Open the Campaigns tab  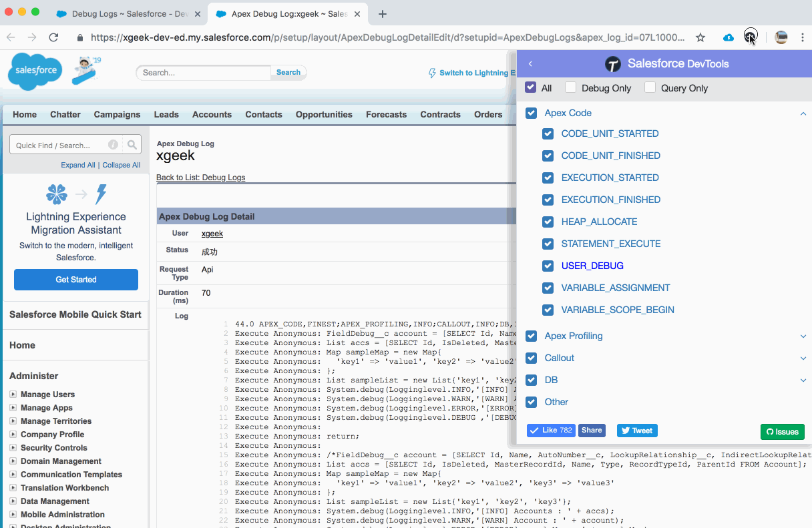click(x=117, y=114)
